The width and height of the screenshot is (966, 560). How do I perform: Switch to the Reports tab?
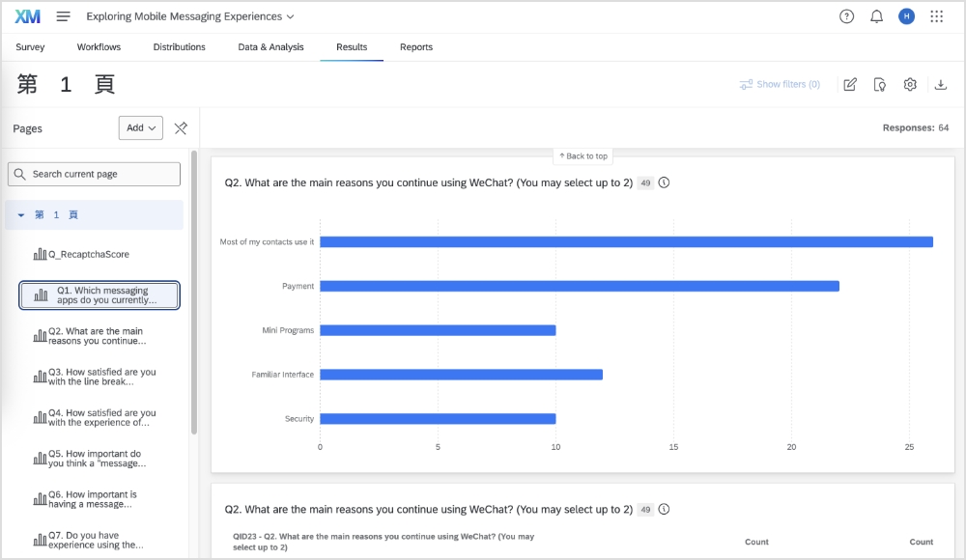pos(416,47)
